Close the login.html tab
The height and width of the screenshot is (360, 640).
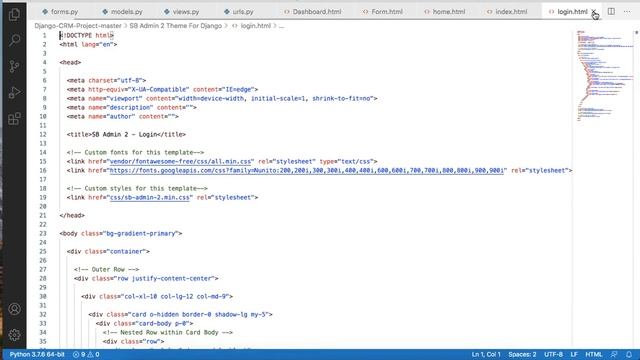tap(594, 11)
